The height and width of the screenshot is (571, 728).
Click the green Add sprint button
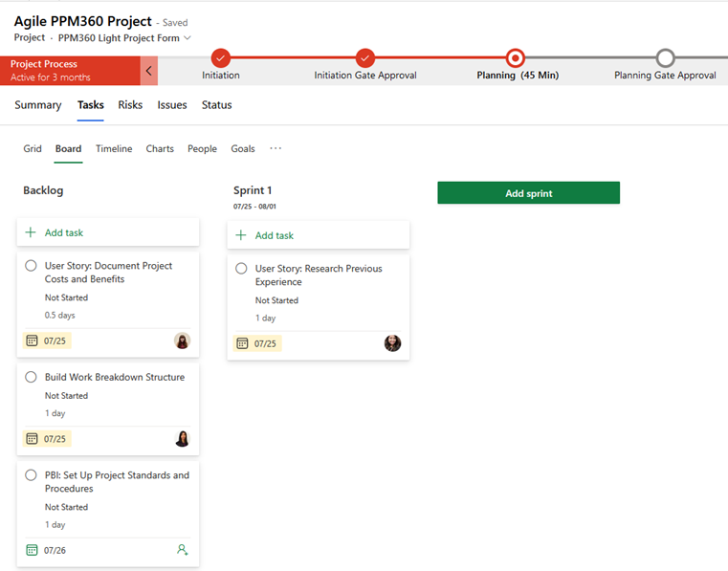(x=528, y=193)
